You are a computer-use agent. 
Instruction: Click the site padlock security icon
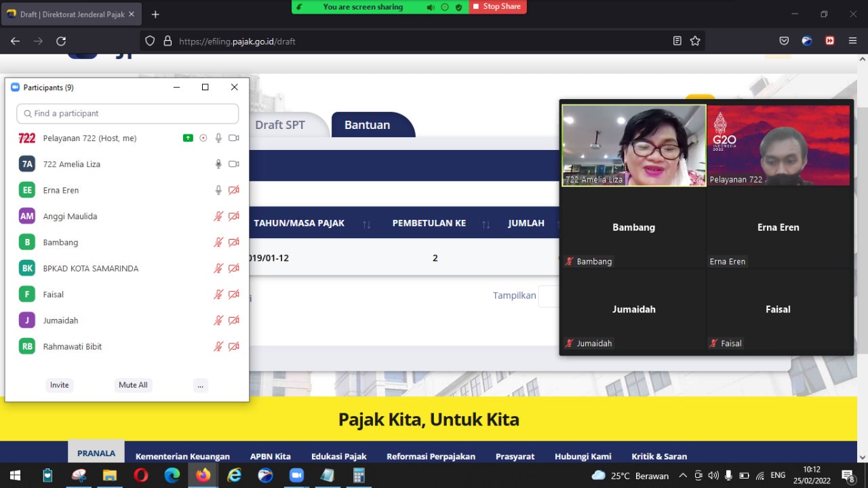(167, 41)
